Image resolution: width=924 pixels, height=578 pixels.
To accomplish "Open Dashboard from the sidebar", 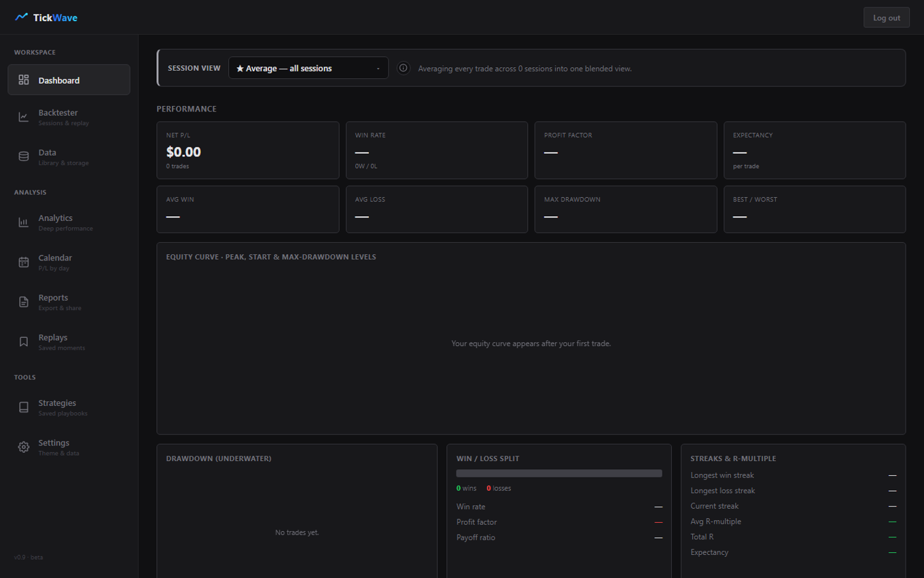I will 69,80.
